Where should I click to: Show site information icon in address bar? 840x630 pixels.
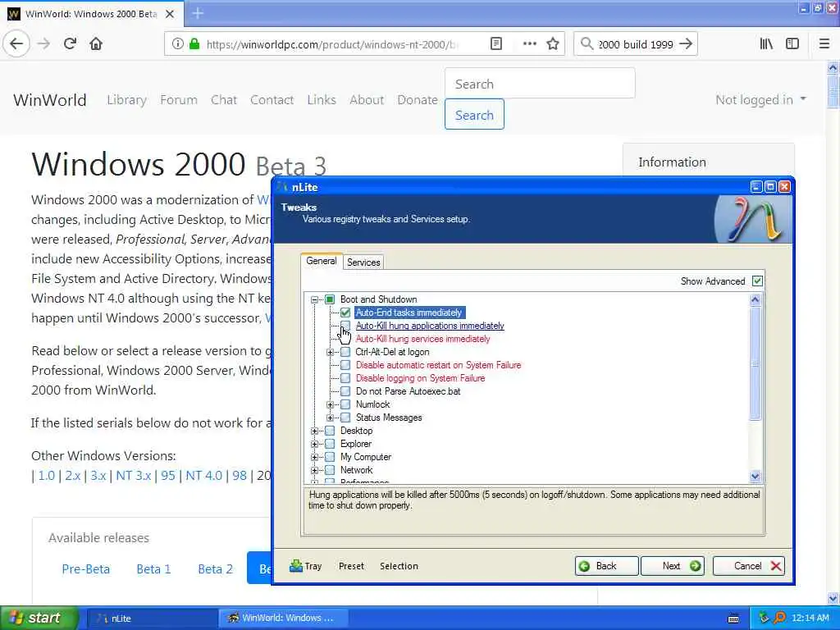(x=177, y=44)
